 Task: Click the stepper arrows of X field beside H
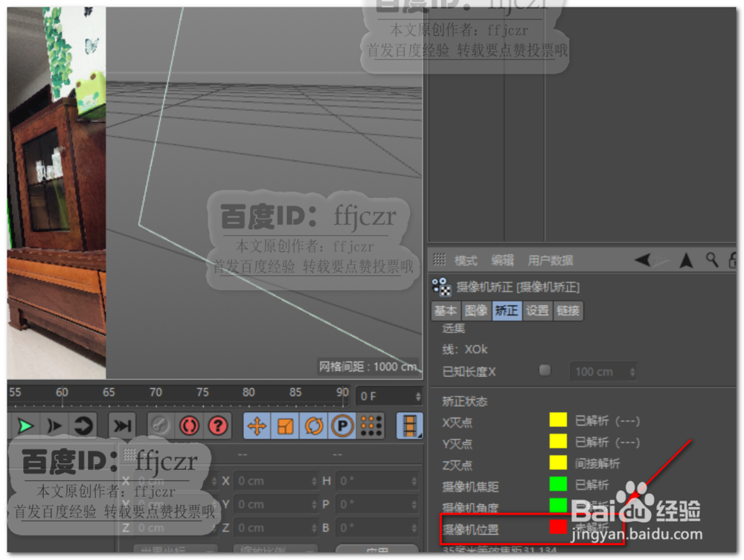pos(314,481)
